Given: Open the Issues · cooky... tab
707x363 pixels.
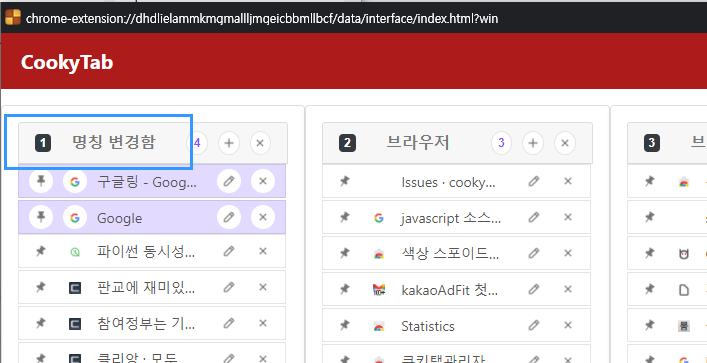Looking at the screenshot, I should pos(449,182).
